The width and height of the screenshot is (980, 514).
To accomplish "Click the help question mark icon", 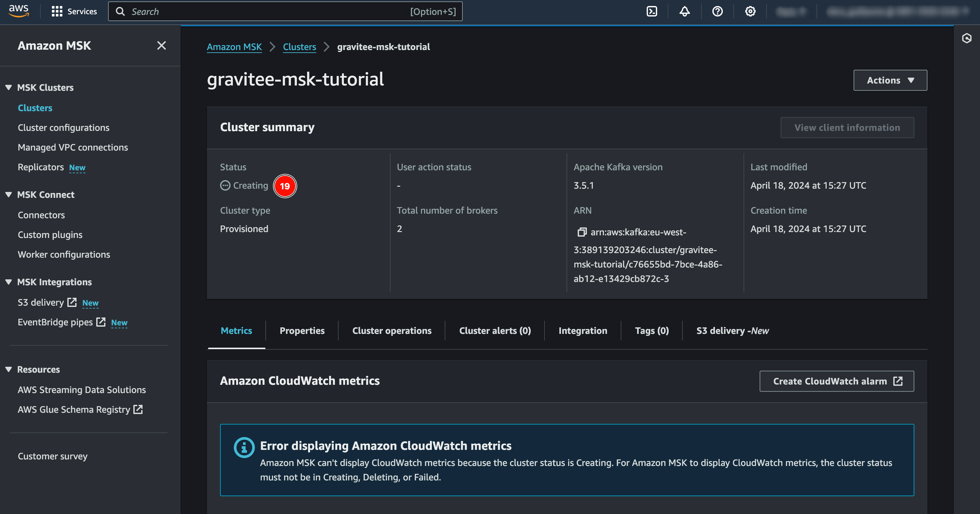I will pyautogui.click(x=717, y=11).
